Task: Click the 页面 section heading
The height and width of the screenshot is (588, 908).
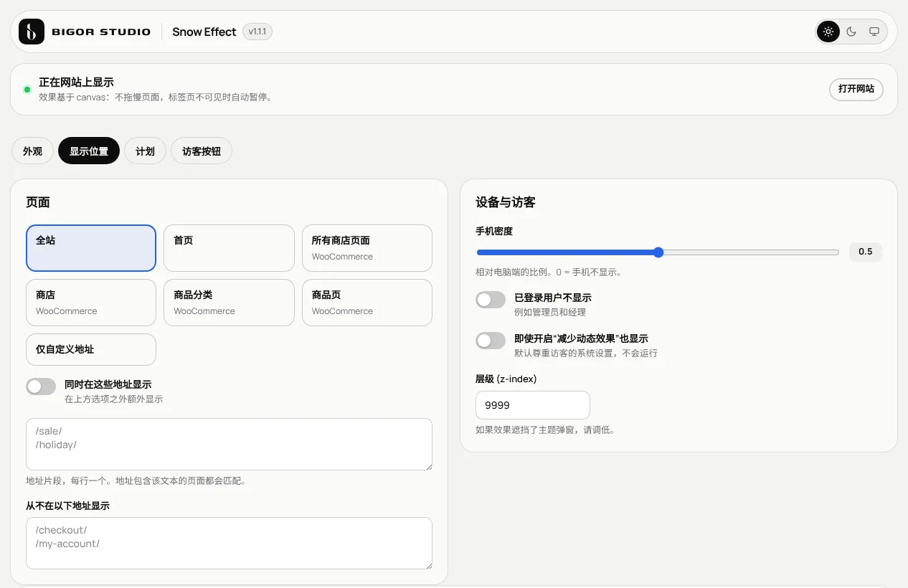Action: (x=38, y=202)
